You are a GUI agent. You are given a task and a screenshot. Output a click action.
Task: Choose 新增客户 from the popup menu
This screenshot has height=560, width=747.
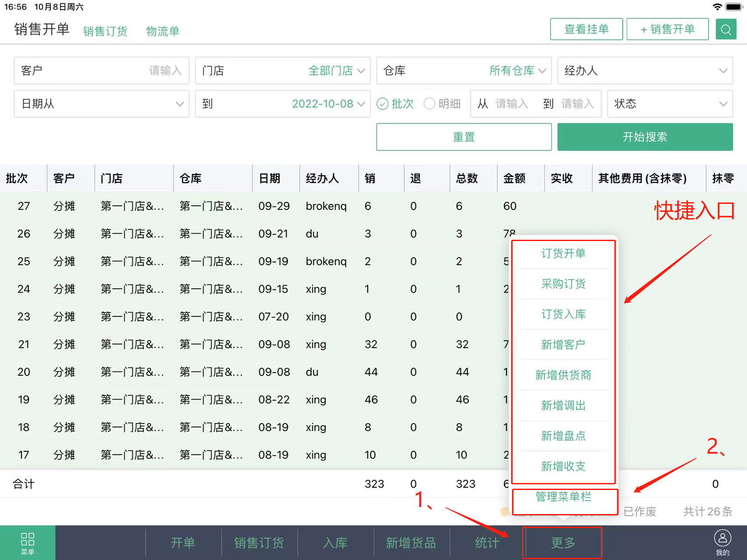564,345
